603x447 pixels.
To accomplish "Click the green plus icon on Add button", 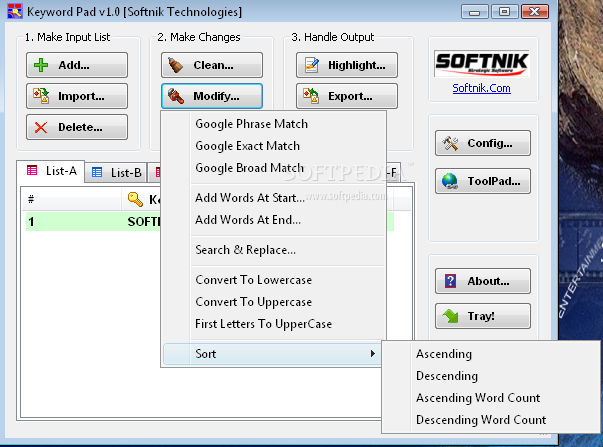I will point(41,65).
